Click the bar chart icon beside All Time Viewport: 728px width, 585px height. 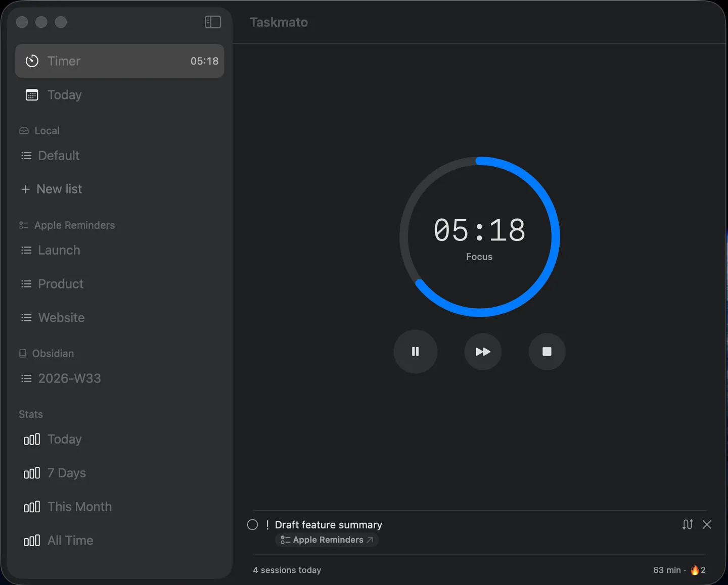point(32,541)
